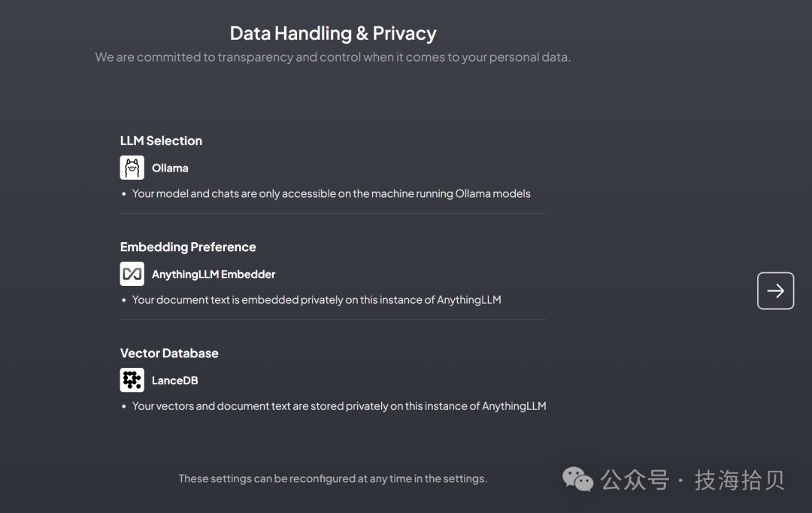Click the LanceDB logo icon
Viewport: 812px width, 513px height.
coord(132,380)
